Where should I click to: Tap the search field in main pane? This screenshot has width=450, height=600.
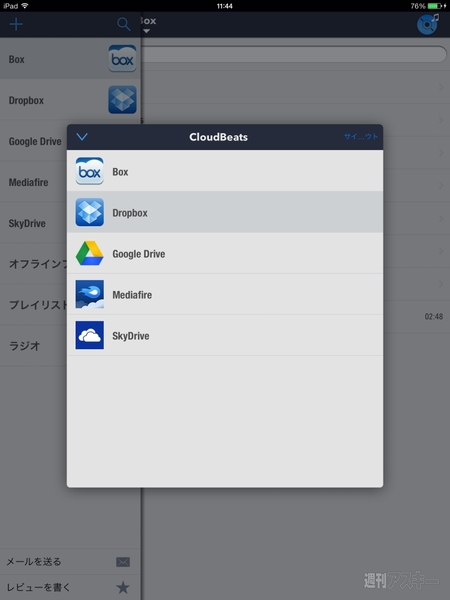(x=294, y=54)
